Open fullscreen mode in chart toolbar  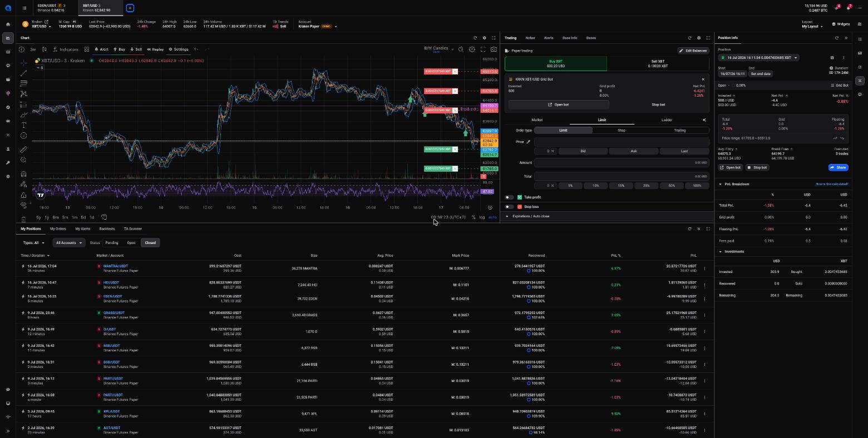point(483,49)
